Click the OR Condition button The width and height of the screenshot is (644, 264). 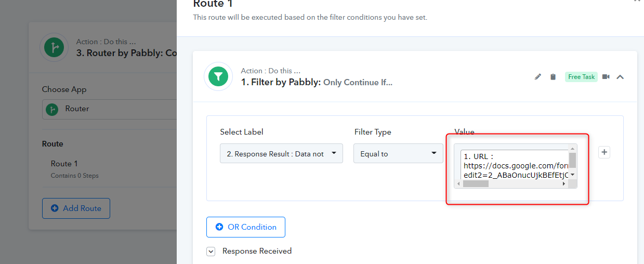(246, 227)
